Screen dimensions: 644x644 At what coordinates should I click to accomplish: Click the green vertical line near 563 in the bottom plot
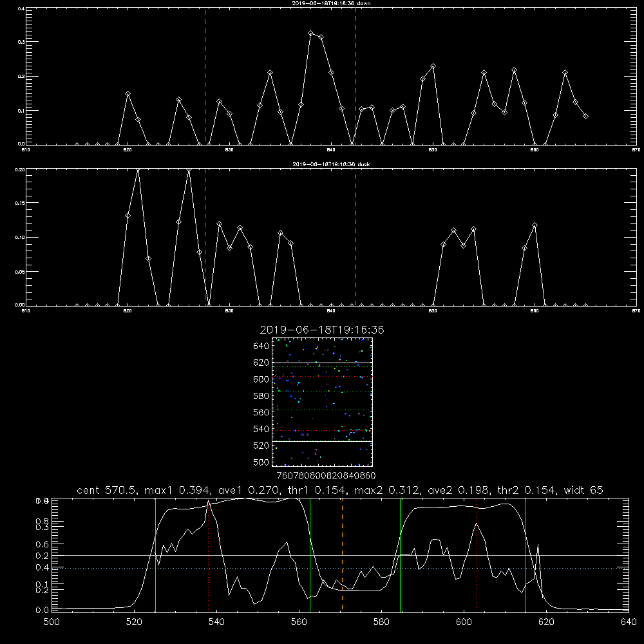pyautogui.click(x=310, y=554)
